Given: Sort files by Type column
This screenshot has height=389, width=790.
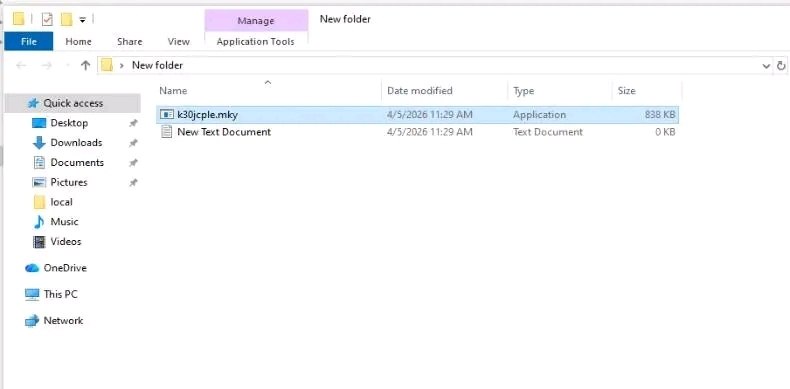Looking at the screenshot, I should (523, 91).
